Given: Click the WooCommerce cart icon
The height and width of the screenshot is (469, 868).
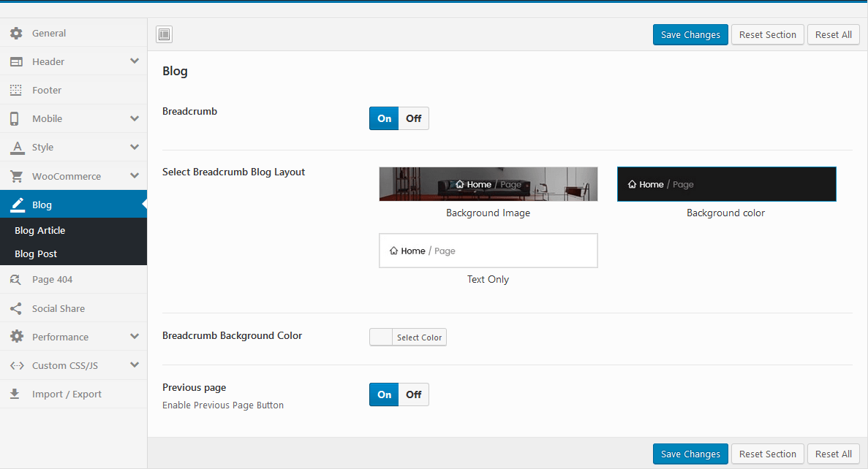Looking at the screenshot, I should tap(17, 176).
